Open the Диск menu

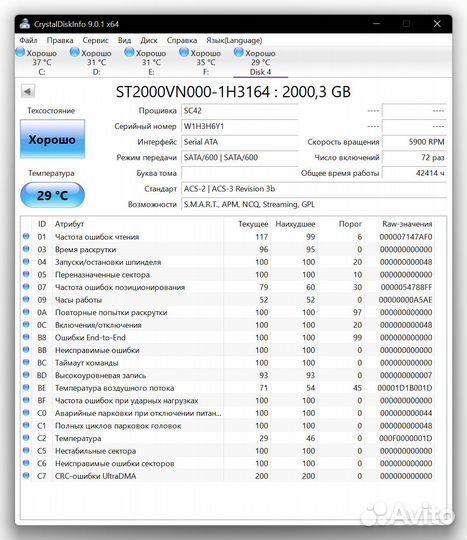pyautogui.click(x=149, y=40)
